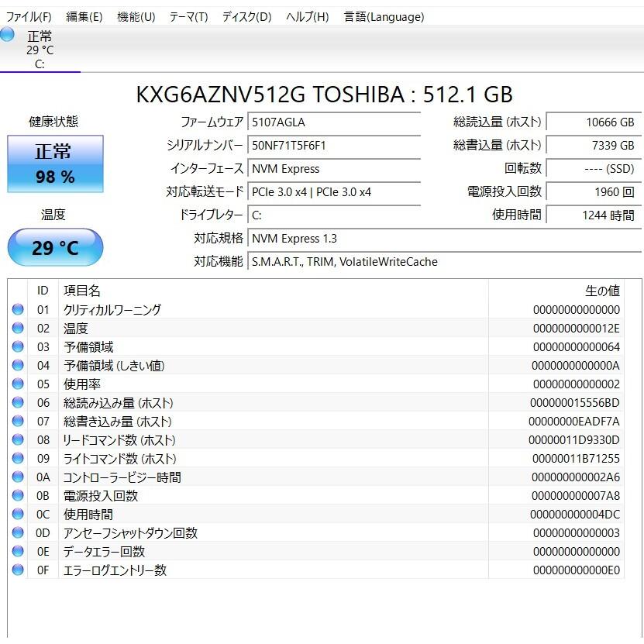Select the 総書き込み量 (ホスト) row name

click(118, 422)
